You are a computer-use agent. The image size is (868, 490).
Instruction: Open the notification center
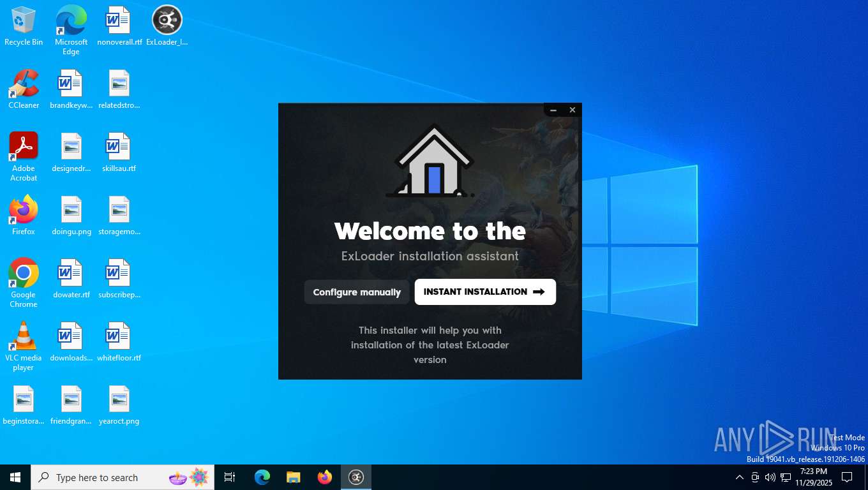[847, 477]
